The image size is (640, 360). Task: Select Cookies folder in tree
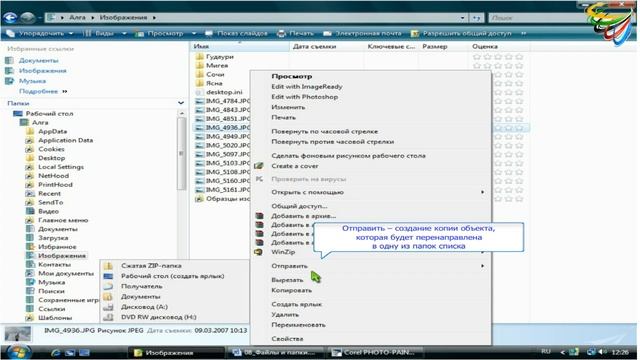click(51, 149)
